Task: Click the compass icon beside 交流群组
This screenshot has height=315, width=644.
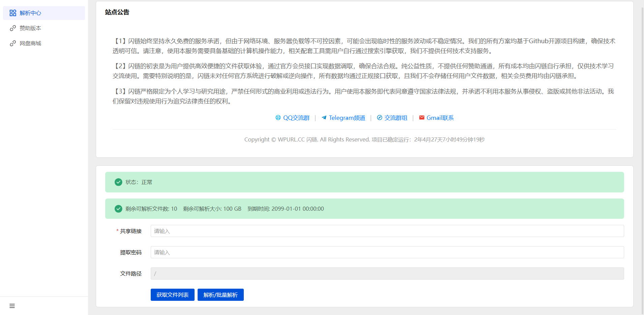Action: click(380, 117)
